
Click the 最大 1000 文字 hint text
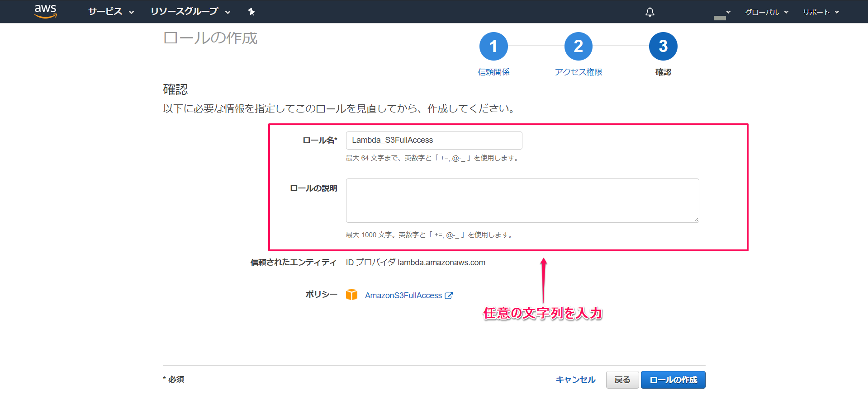[x=430, y=235]
